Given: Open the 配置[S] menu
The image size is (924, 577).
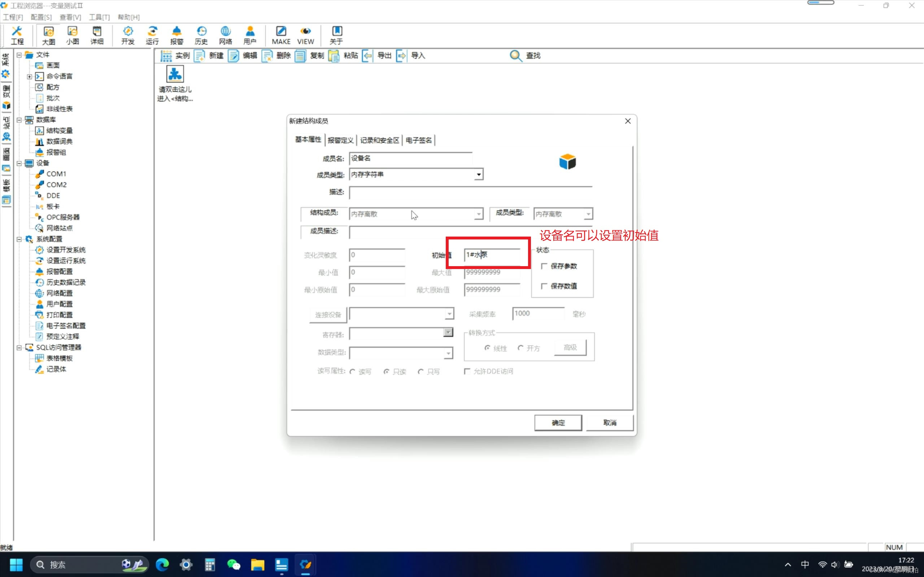Looking at the screenshot, I should pos(41,17).
